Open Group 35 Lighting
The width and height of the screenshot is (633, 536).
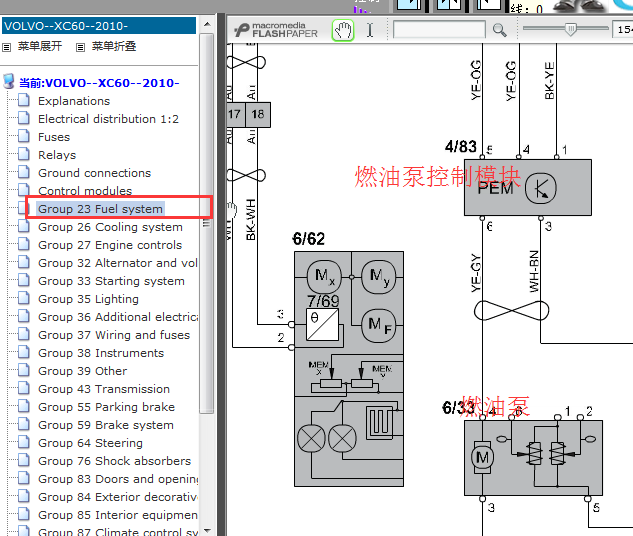88,299
